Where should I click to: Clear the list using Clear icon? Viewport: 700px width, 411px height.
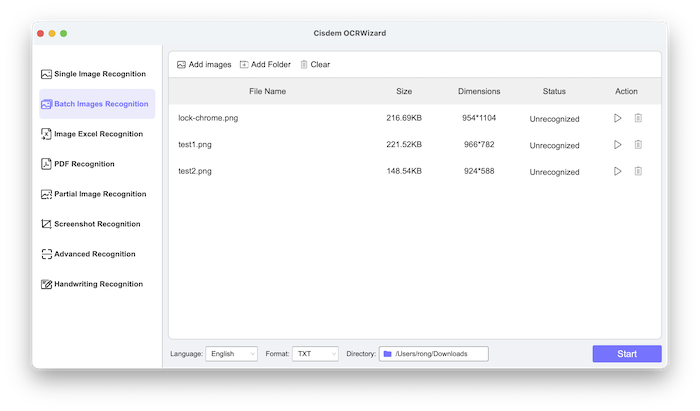point(304,65)
